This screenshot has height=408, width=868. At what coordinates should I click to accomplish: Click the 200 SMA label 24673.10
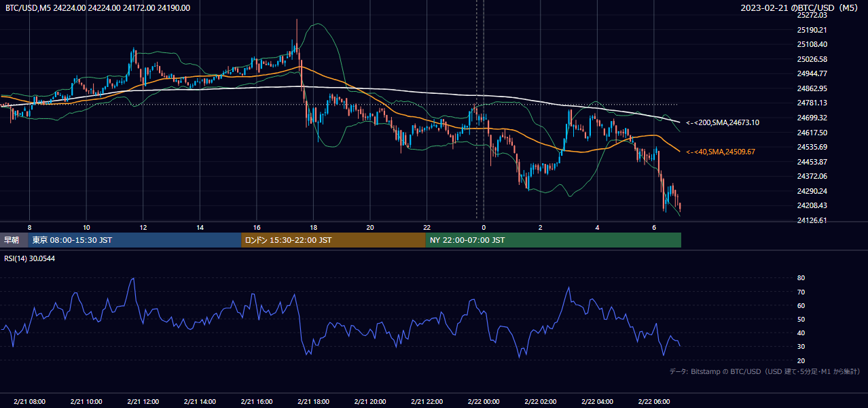pyautogui.click(x=723, y=123)
